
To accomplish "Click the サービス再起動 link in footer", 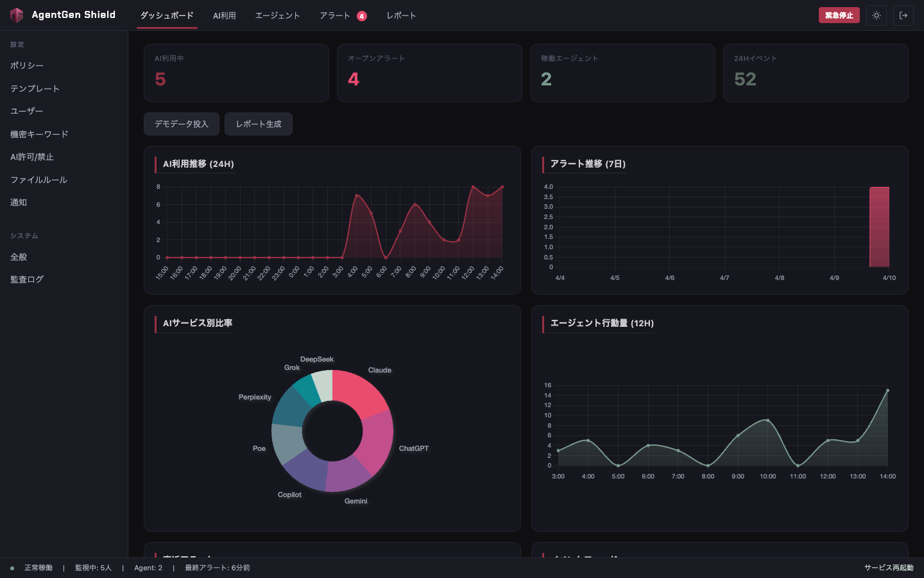I will [888, 568].
